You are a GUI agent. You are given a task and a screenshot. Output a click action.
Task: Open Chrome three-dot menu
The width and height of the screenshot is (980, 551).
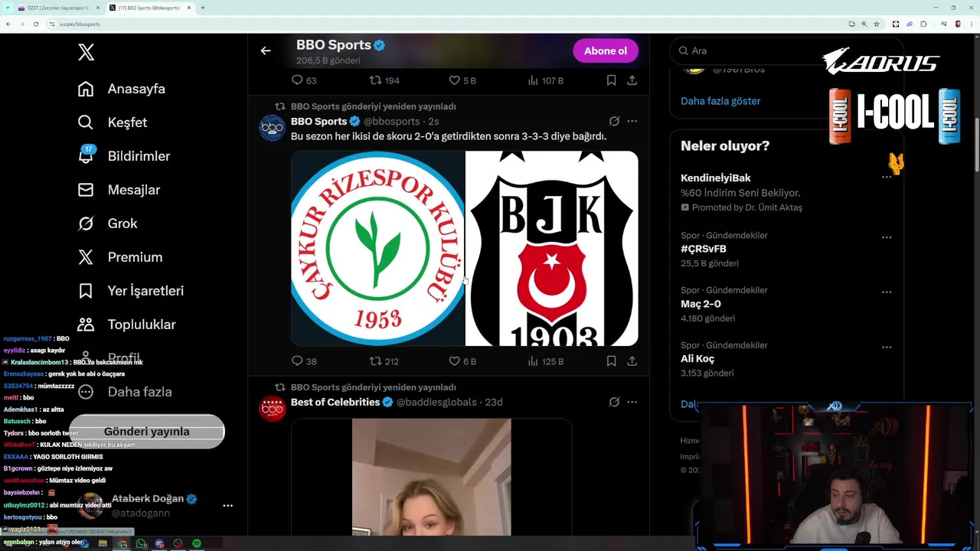[x=970, y=24]
